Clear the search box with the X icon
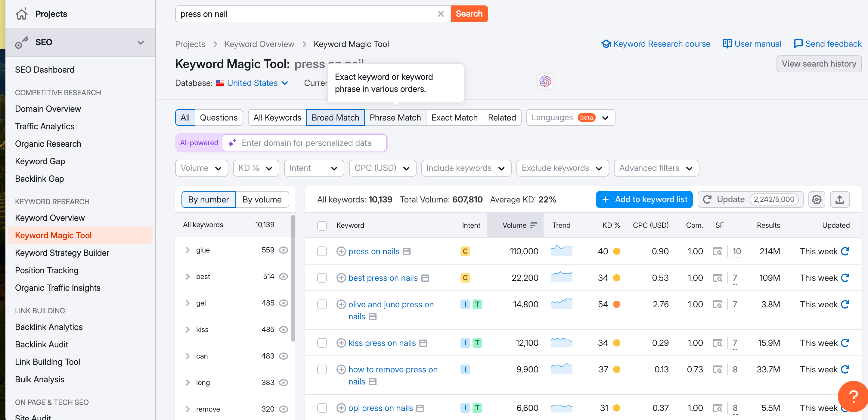Viewport: 868px width, 420px height. pos(440,14)
